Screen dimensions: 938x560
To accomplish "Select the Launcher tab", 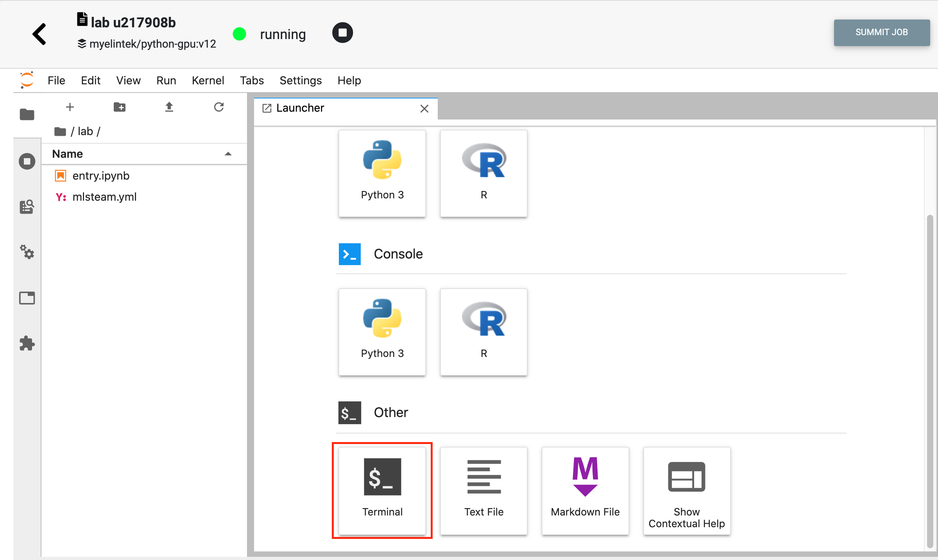I will click(x=345, y=108).
